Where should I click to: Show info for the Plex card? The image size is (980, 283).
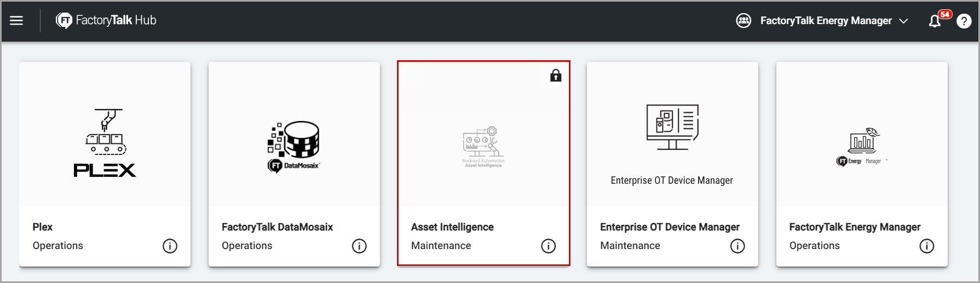(x=170, y=246)
